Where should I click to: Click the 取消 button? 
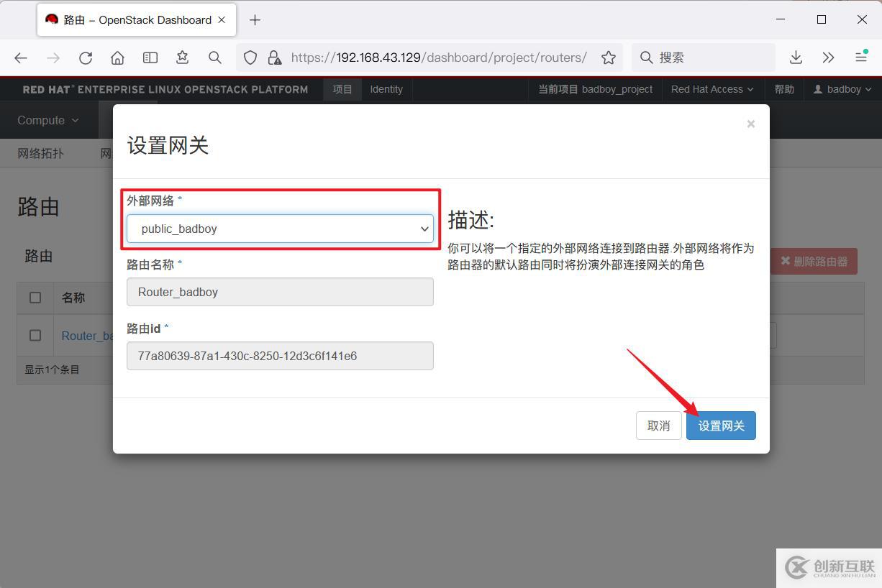[659, 426]
